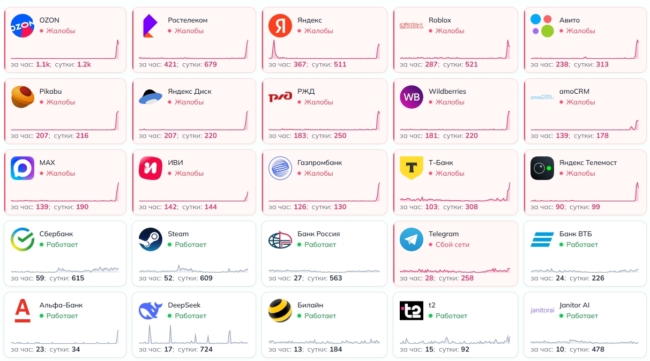Click the DeepSeek whale icon
The image size is (650, 361).
coord(150,311)
